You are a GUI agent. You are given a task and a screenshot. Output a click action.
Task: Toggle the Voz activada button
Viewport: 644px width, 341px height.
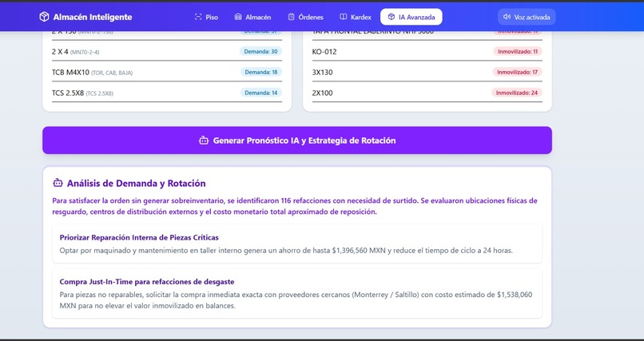[x=527, y=17]
